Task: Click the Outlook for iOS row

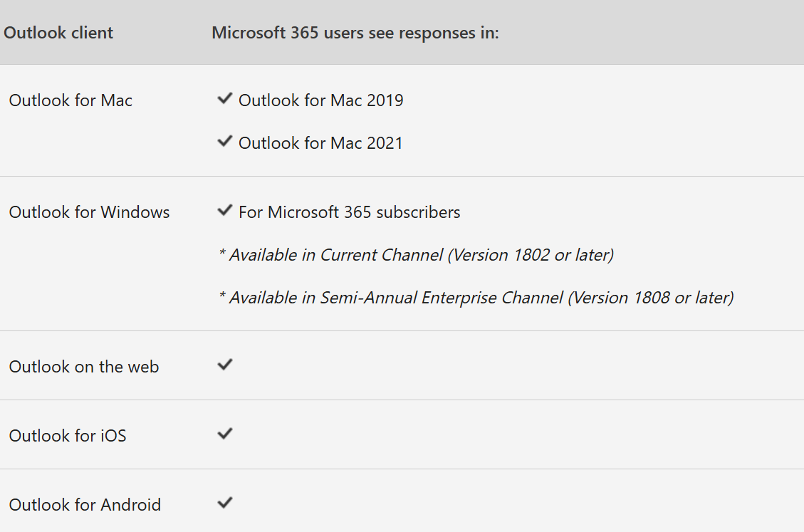Action: (67, 435)
